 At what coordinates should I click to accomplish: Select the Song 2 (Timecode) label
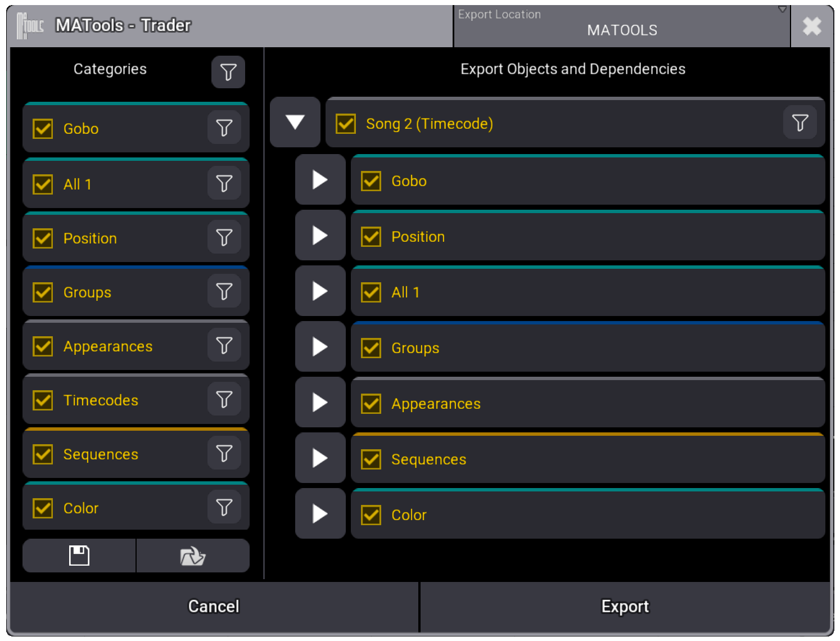[x=430, y=124]
